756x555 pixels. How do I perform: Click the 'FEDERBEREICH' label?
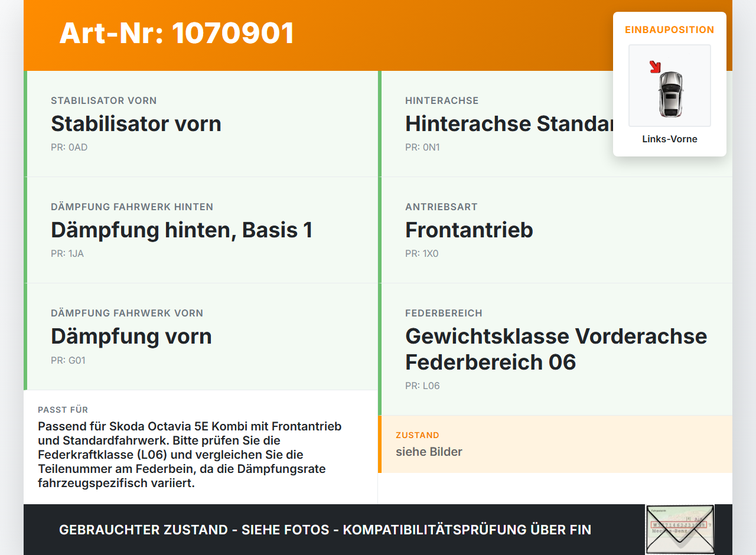[444, 313]
